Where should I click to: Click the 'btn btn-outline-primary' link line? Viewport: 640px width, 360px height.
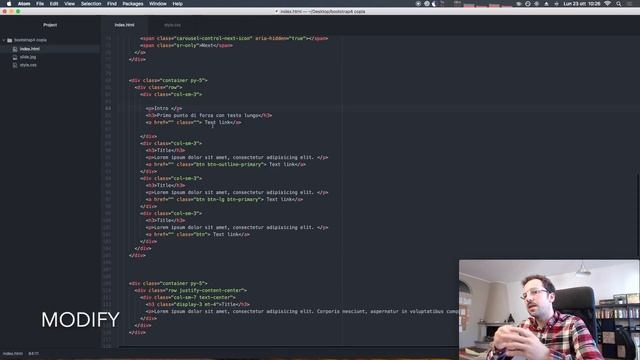pos(226,164)
